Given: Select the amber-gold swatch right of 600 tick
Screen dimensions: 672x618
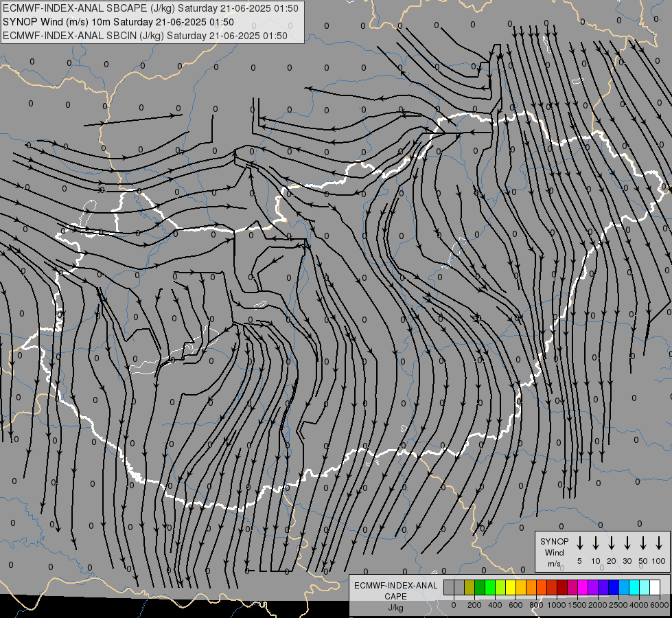Looking at the screenshot, I should pos(521,587).
